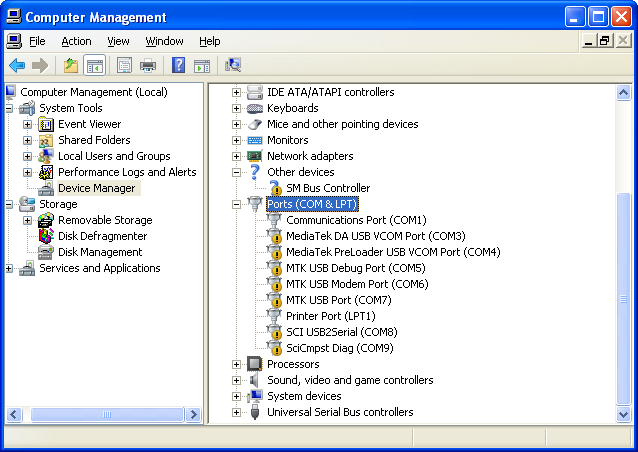Collapse the System Tools tree node
638x452 pixels.
[10, 108]
